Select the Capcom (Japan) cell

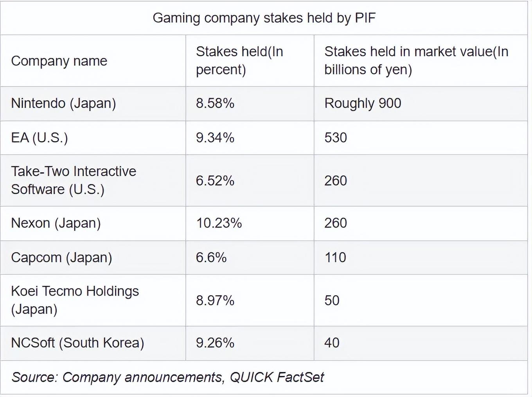click(61, 258)
